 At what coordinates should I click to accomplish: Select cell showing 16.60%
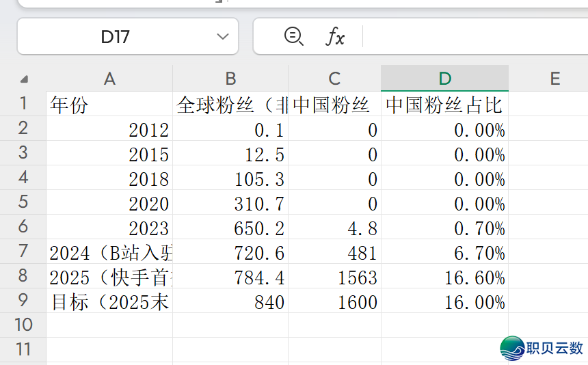pyautogui.click(x=444, y=278)
